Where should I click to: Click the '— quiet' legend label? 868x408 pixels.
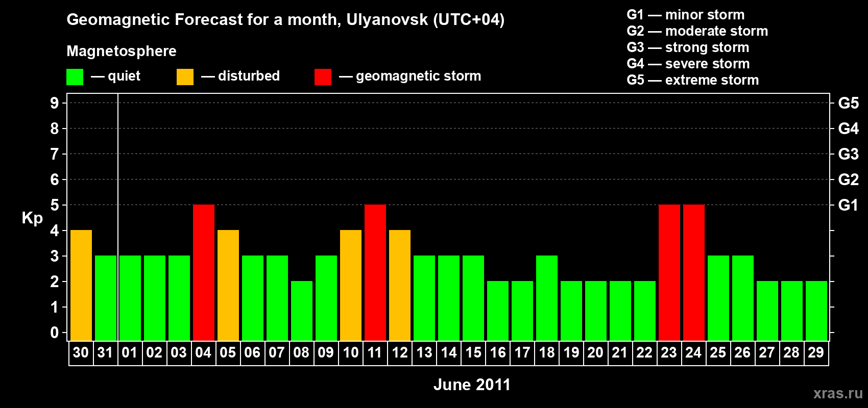pyautogui.click(x=115, y=76)
